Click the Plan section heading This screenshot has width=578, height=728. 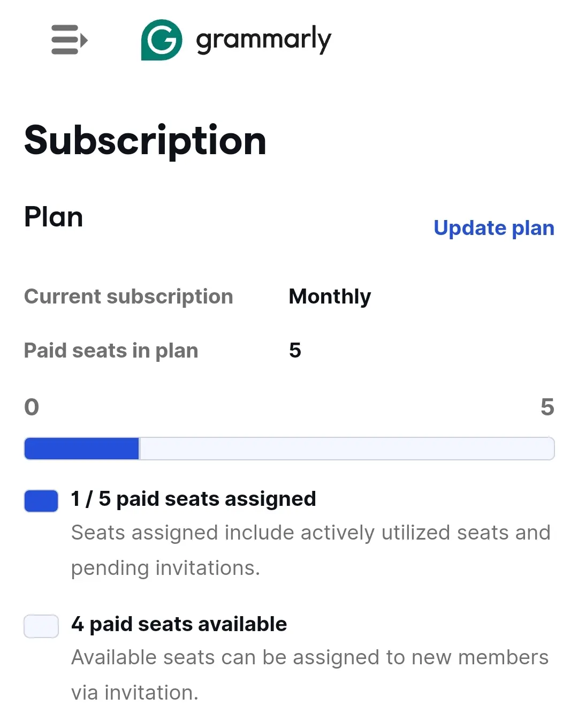54,217
